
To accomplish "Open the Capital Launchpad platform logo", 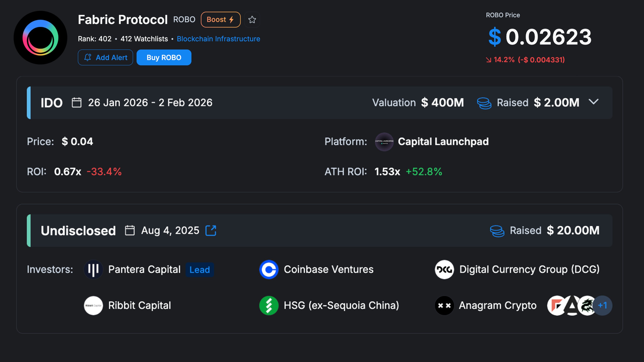I will pyautogui.click(x=384, y=142).
